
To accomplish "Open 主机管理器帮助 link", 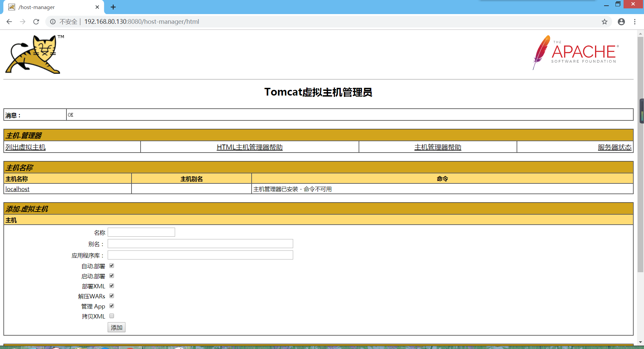I will coord(438,147).
